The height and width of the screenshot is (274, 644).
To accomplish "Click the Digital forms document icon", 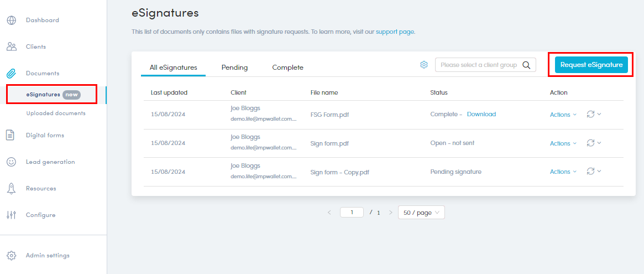I will [11, 135].
